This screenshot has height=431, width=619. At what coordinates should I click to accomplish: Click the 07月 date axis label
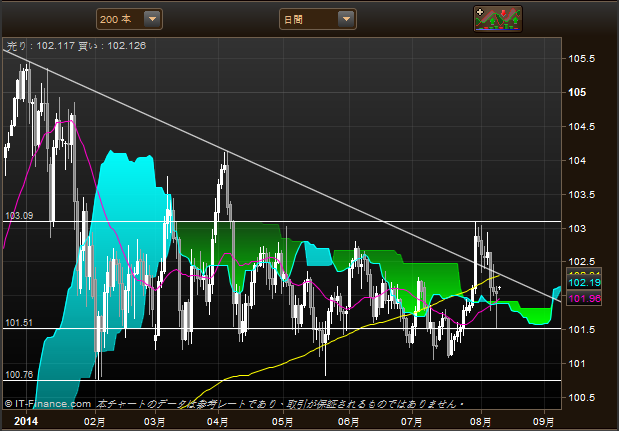pos(412,422)
